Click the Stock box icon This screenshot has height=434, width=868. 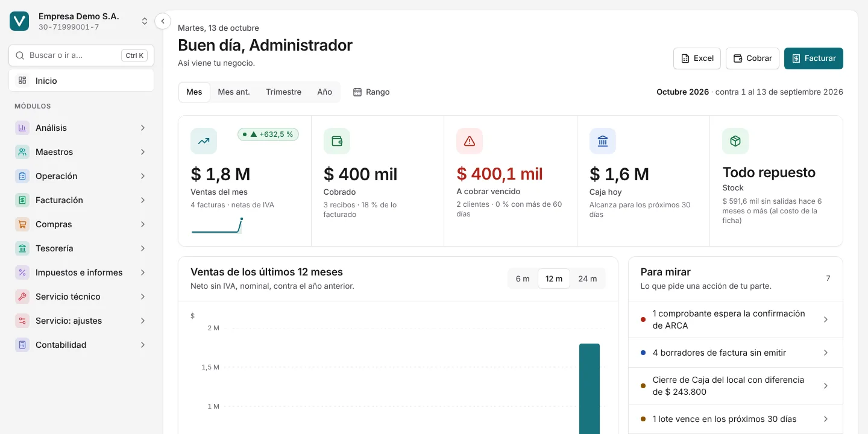coord(735,141)
